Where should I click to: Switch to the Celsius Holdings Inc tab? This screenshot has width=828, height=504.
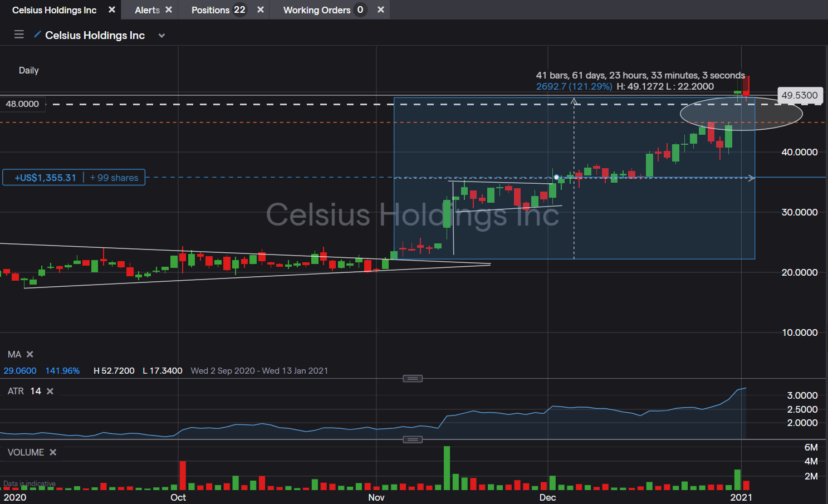point(55,10)
